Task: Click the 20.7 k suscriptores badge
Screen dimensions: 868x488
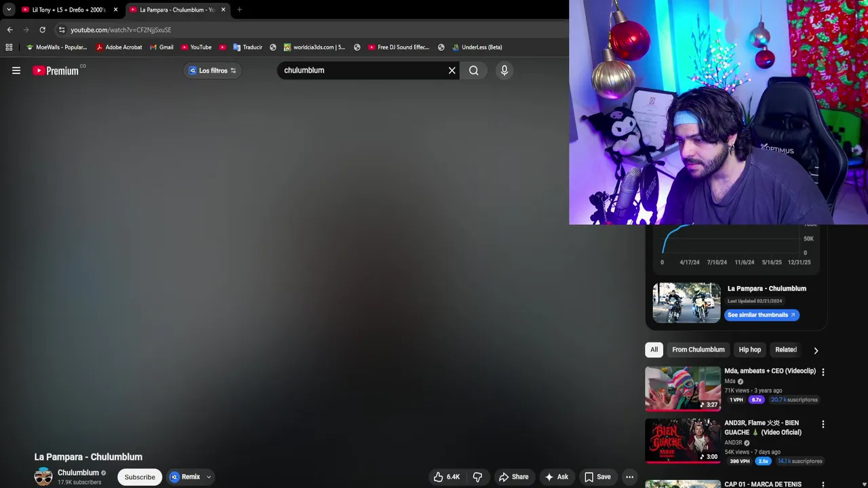Action: click(x=794, y=400)
